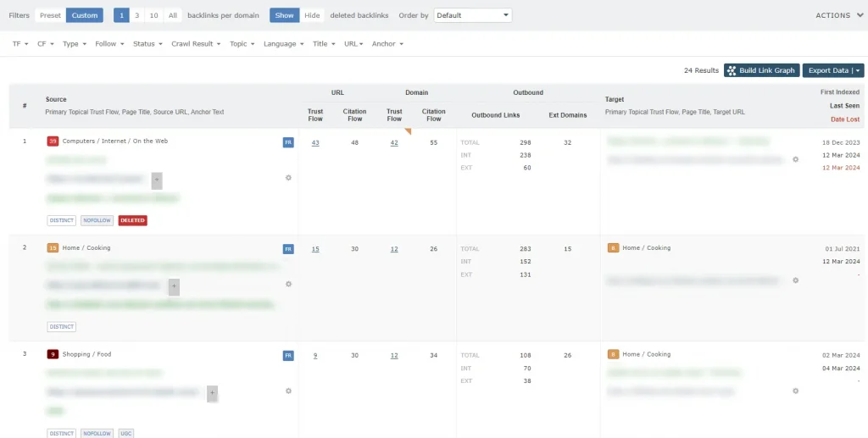Click the DISTINCT tag in row 1
868x438 pixels.
tap(61, 220)
